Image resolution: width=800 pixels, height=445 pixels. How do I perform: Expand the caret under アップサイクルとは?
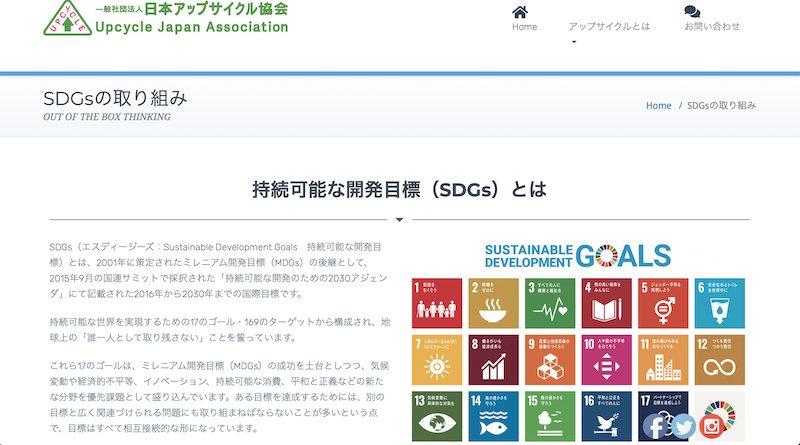coord(574,42)
